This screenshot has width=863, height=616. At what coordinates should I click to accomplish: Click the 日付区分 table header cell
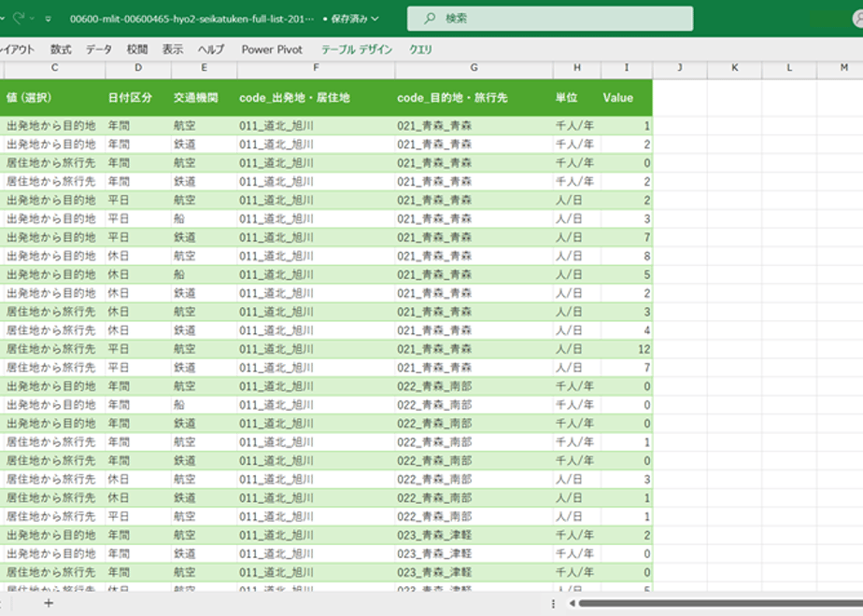coord(138,98)
